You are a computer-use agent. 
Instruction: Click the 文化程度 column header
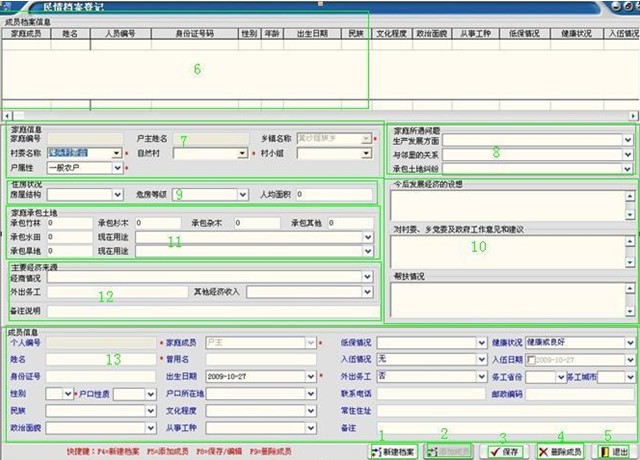391,34
